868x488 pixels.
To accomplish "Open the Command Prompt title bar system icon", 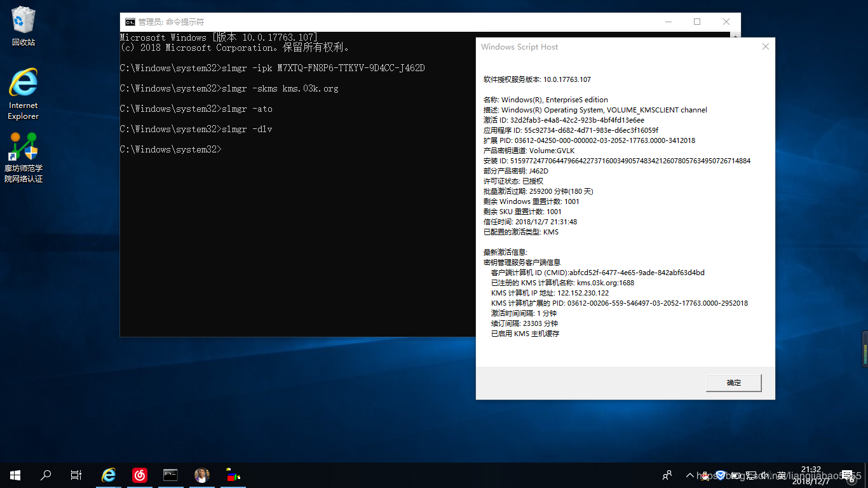I will (x=130, y=22).
